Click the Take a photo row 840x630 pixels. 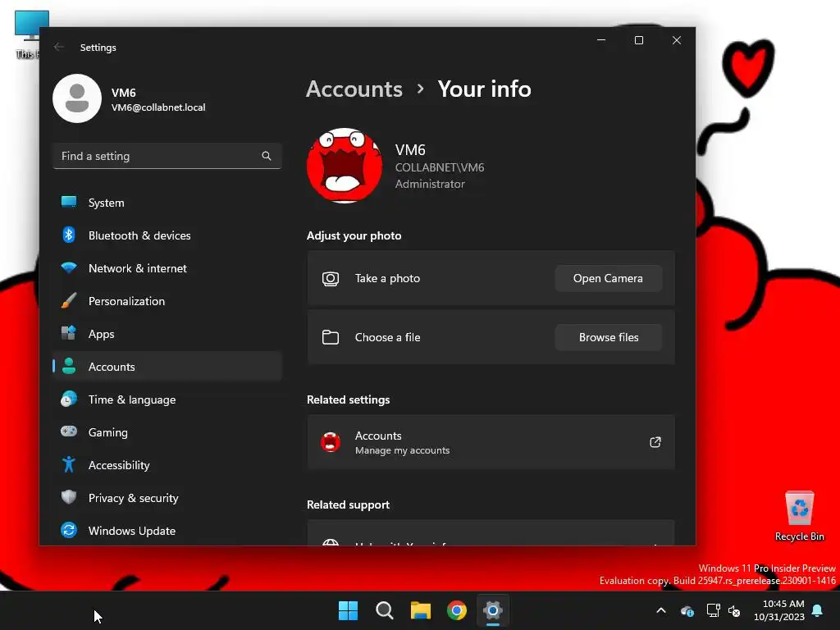tap(491, 278)
